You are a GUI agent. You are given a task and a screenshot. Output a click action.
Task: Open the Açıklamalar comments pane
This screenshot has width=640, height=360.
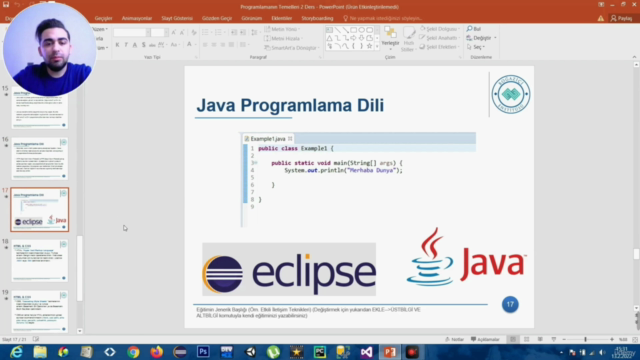pyautogui.click(x=485, y=339)
